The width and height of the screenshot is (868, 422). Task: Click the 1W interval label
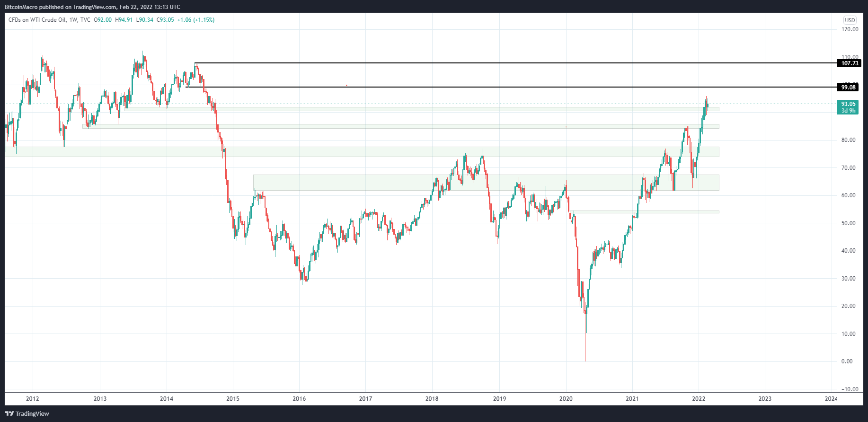pos(73,20)
